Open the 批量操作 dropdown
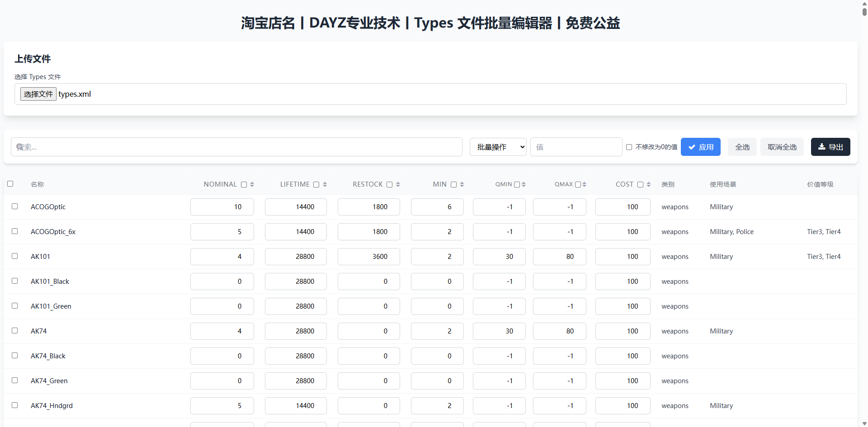868x427 pixels. pyautogui.click(x=498, y=147)
